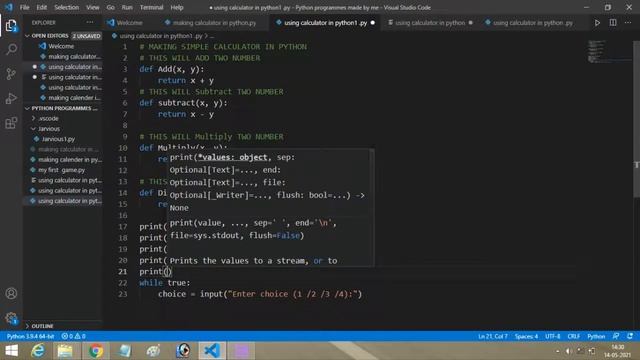Open the Windows Start button
640x360 pixels.
tap(11, 351)
